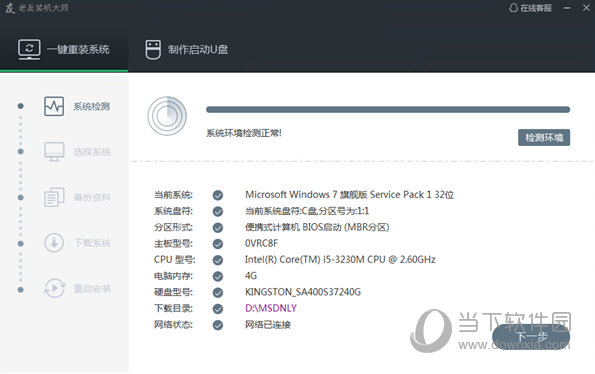Click the 网络已连接 status text
This screenshot has height=374, width=595.
[x=268, y=325]
